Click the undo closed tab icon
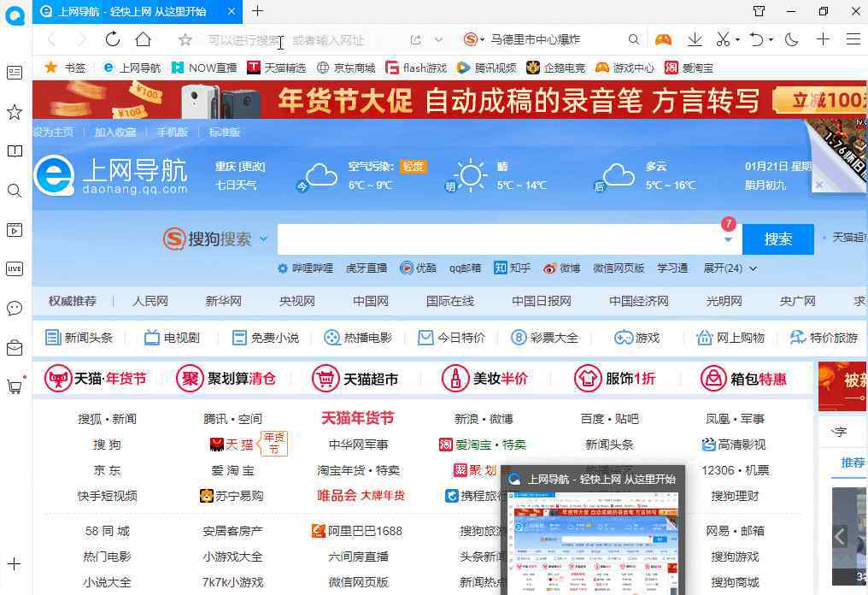The height and width of the screenshot is (595, 868). tap(756, 39)
